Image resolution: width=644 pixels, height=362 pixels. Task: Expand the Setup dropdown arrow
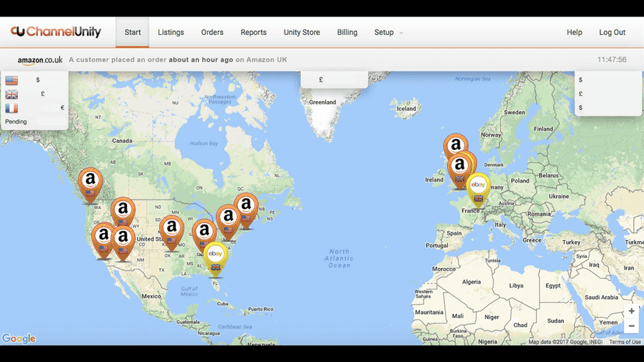coord(401,33)
